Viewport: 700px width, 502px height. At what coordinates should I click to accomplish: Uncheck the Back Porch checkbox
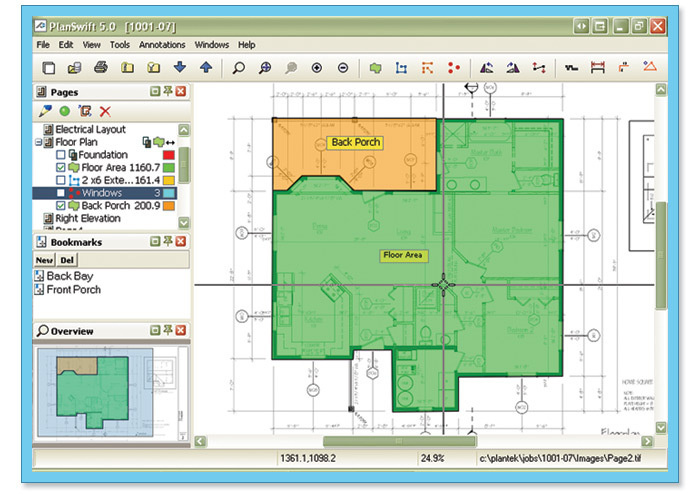point(61,206)
